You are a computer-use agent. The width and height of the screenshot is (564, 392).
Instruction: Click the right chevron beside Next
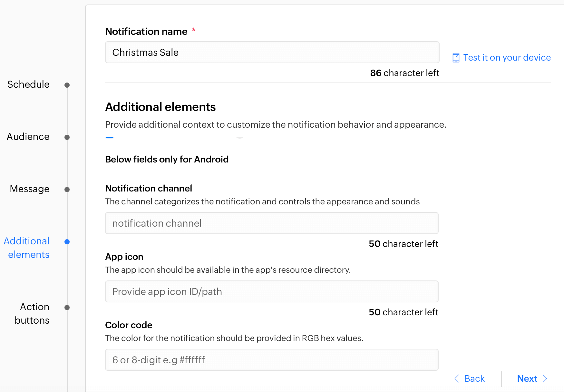click(545, 378)
